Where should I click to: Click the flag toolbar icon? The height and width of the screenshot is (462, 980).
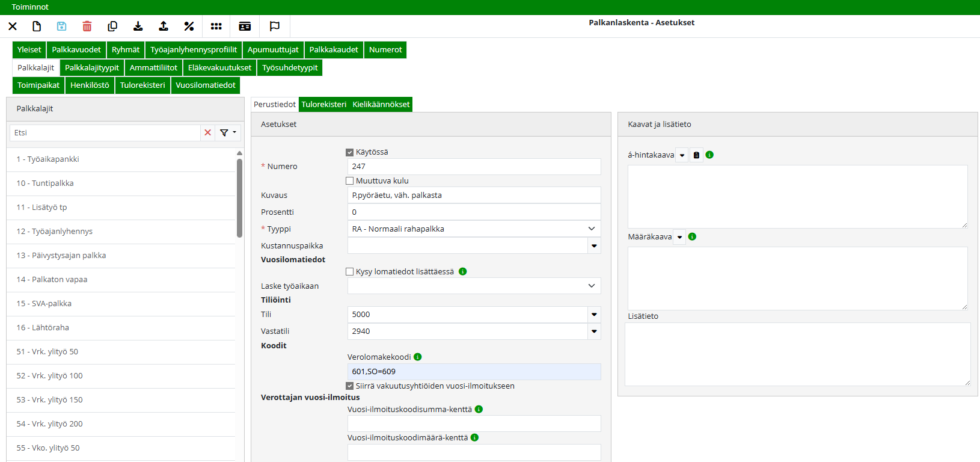(275, 26)
